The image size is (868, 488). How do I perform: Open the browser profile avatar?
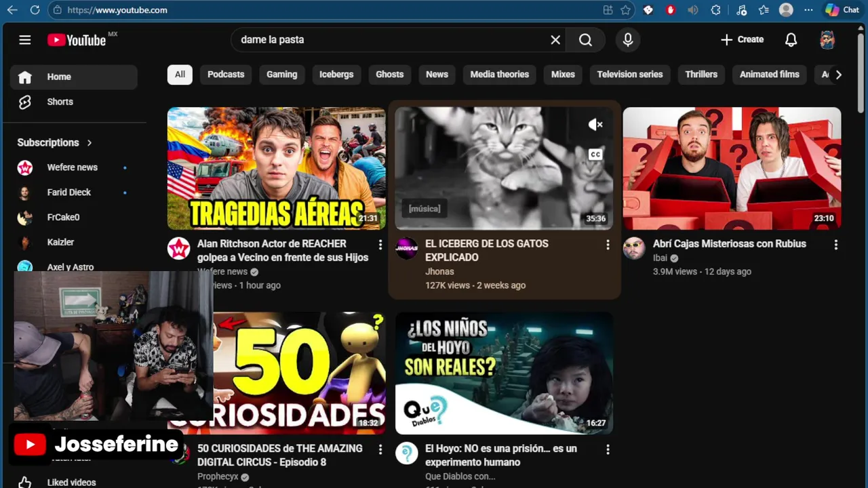(x=786, y=10)
